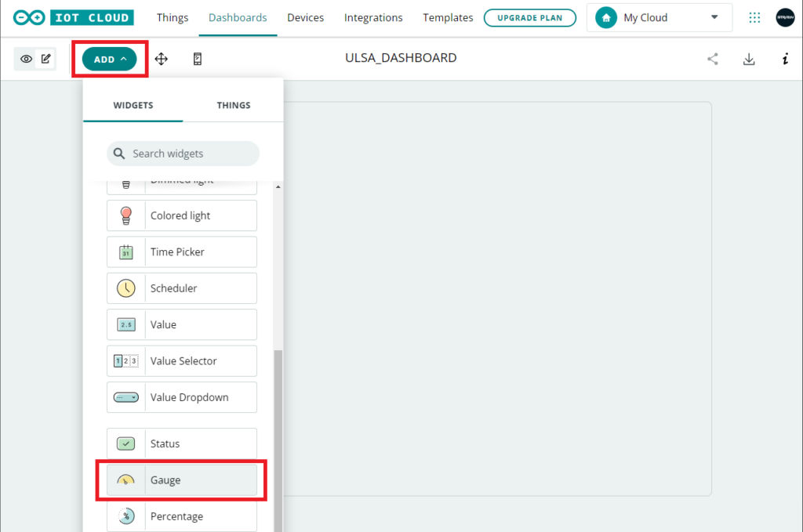Select the arrange widgets move icon
The image size is (803, 532).
pos(162,59)
